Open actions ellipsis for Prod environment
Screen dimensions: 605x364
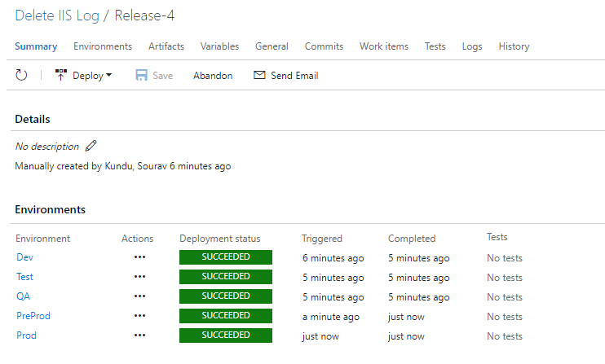[x=139, y=335]
